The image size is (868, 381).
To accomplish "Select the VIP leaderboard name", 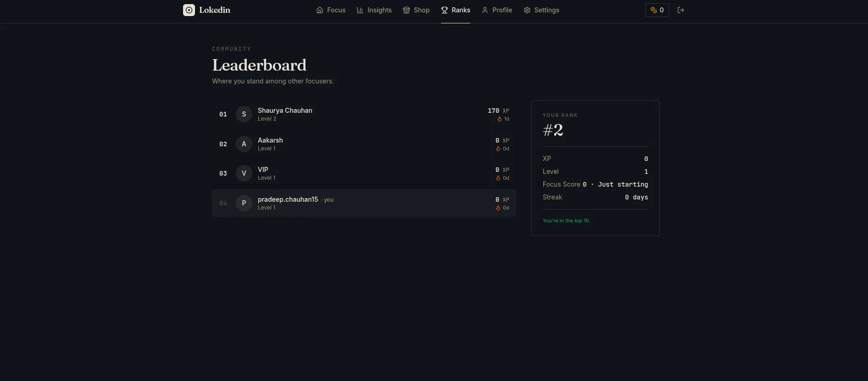I will click(x=263, y=170).
